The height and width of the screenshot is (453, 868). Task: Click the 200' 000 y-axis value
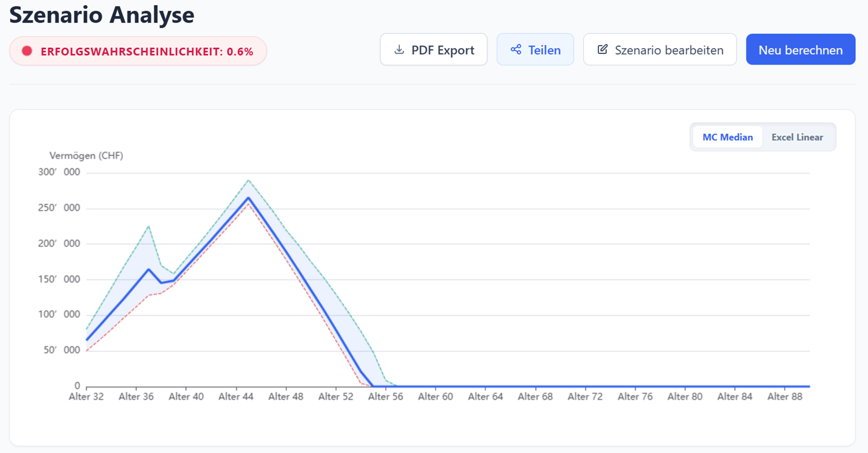(60, 244)
